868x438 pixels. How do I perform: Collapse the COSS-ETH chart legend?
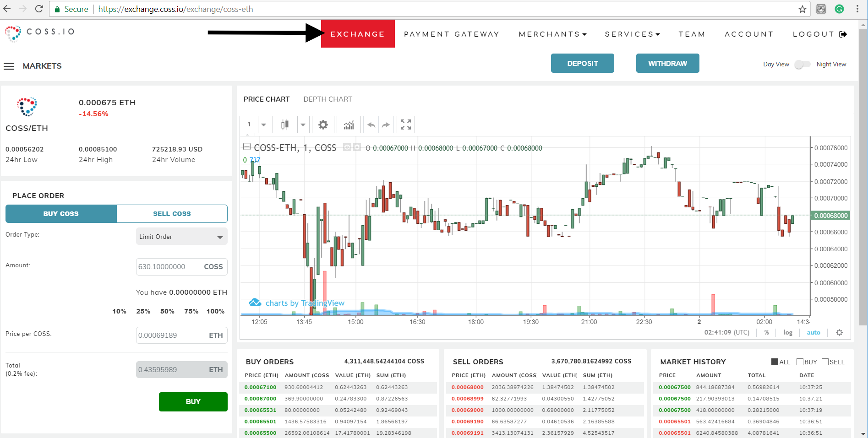point(247,147)
